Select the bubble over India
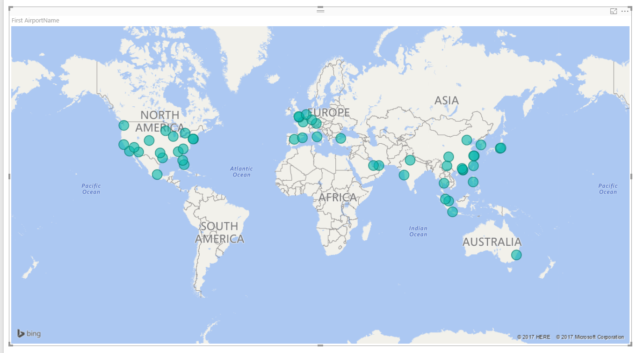Image resolution: width=644 pixels, height=353 pixels. click(x=410, y=160)
